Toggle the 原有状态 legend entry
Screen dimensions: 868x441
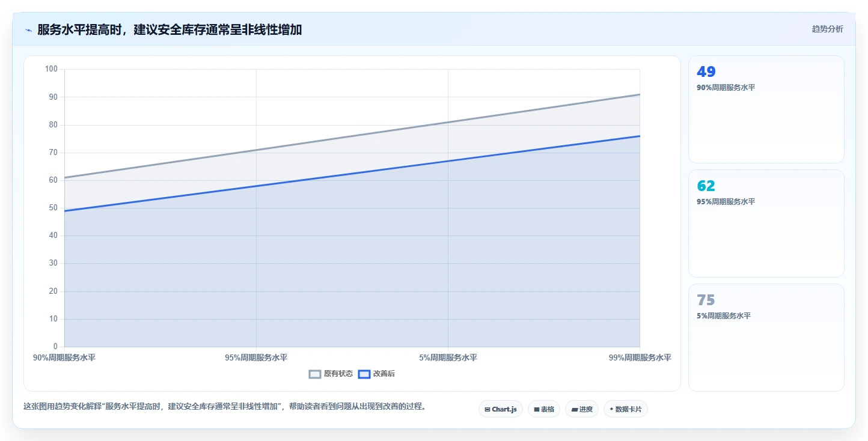point(331,374)
